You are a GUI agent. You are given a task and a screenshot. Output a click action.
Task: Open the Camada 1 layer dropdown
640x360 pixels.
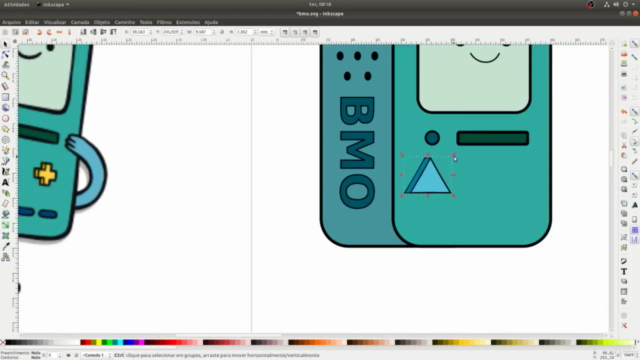click(97, 356)
